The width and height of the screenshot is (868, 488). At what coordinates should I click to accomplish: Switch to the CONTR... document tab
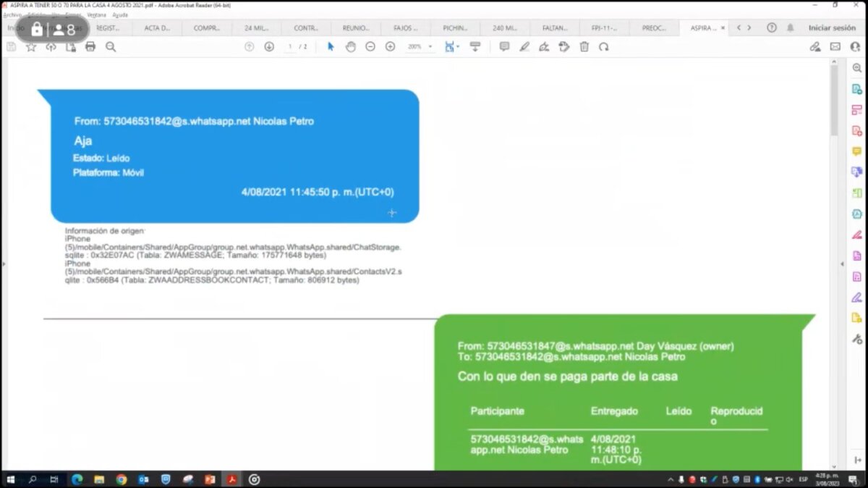[307, 28]
